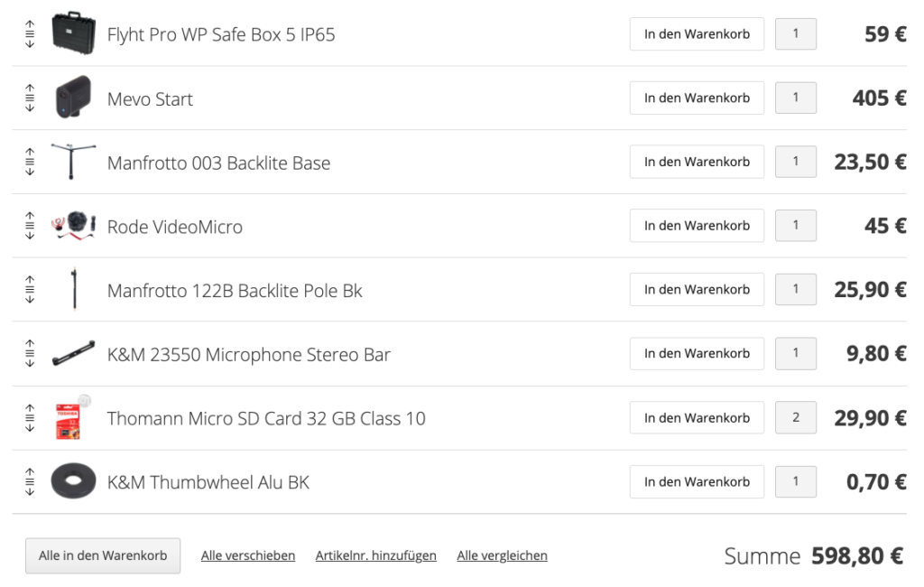Screen dimensions: 924x587
Task: Open the Mevo Start camera thumbnail
Action: pos(73,97)
